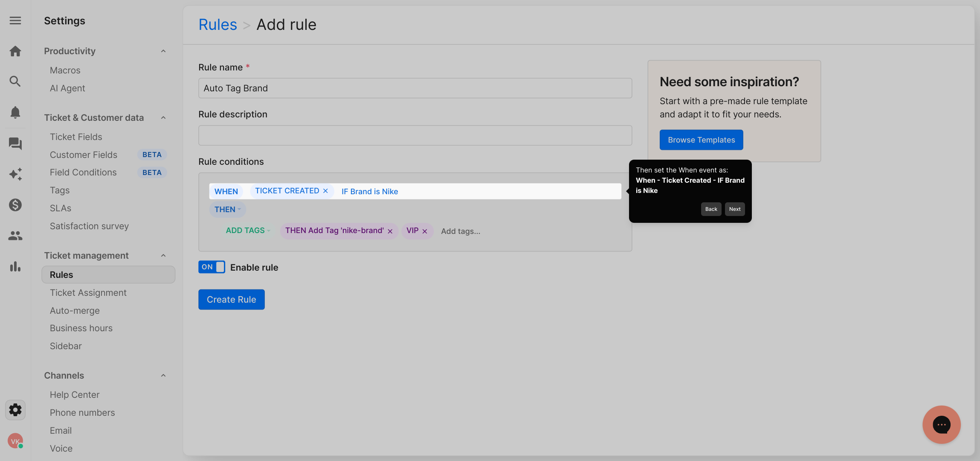
Task: Click the BETA badge beside Field Conditions
Action: [x=152, y=172]
